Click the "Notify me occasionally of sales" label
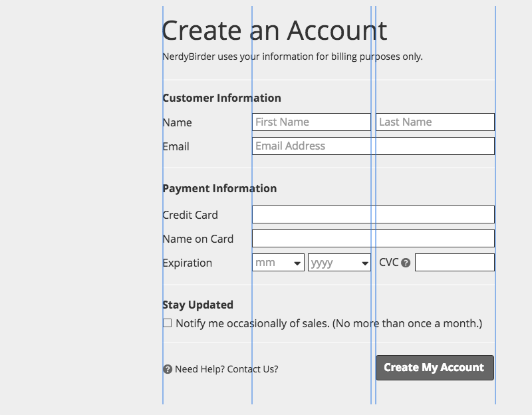This screenshot has height=415, width=532. (x=329, y=324)
